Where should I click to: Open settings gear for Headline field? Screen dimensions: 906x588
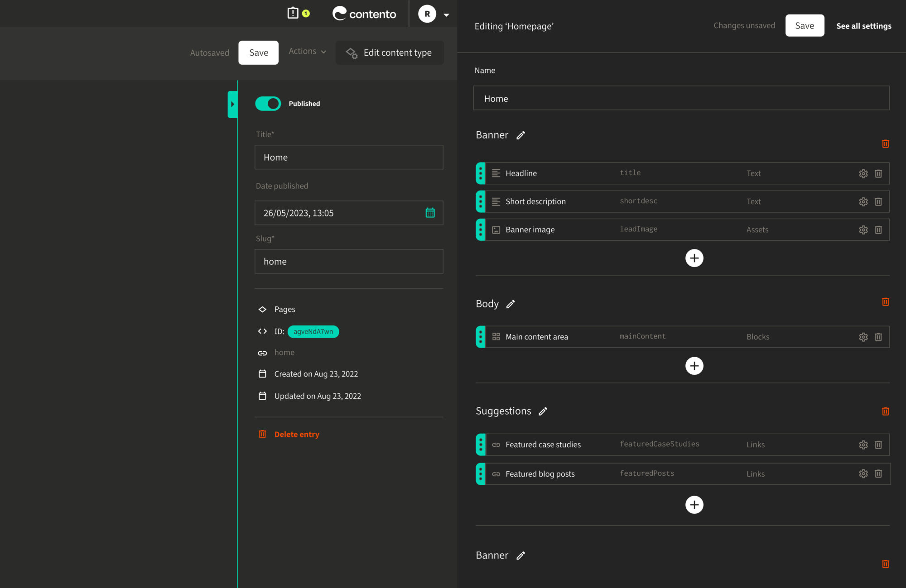point(863,173)
